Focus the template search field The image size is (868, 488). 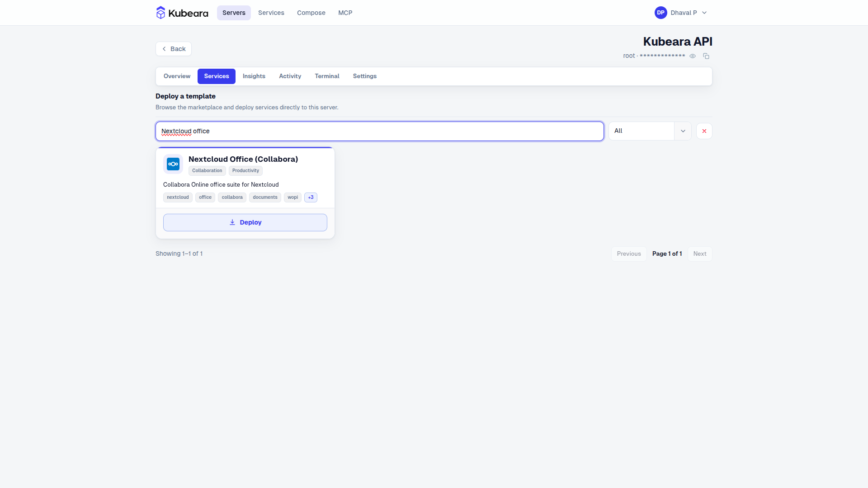tap(380, 131)
